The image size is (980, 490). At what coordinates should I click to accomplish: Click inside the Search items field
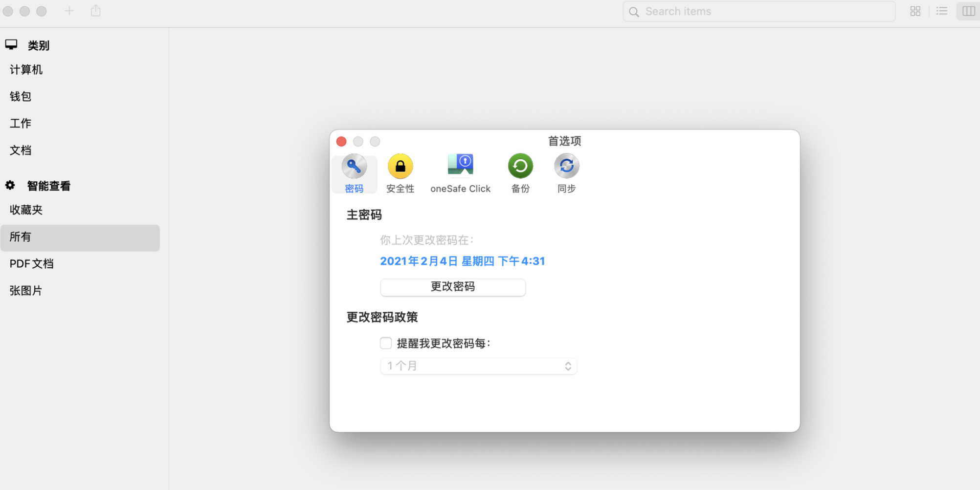pyautogui.click(x=758, y=11)
